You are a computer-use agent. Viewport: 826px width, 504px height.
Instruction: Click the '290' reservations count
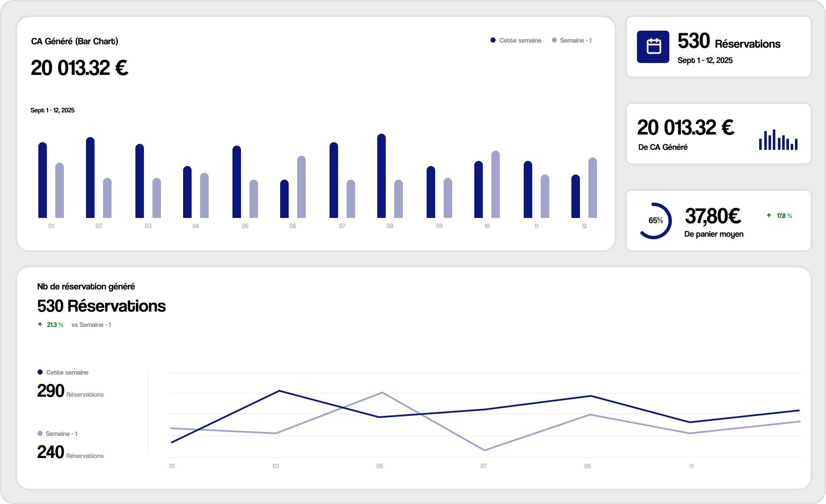(51, 391)
